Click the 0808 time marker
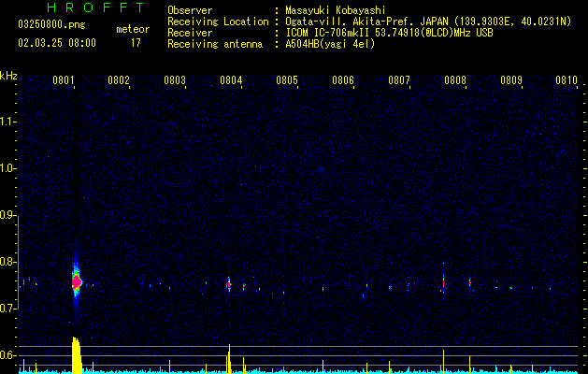 point(455,80)
